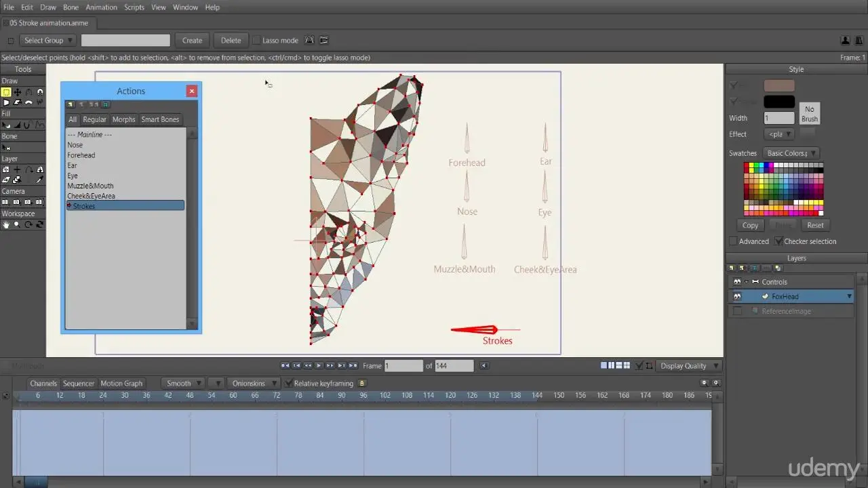Select the Pan Workspace hand tool
Image resolution: width=868 pixels, height=488 pixels.
[6, 224]
